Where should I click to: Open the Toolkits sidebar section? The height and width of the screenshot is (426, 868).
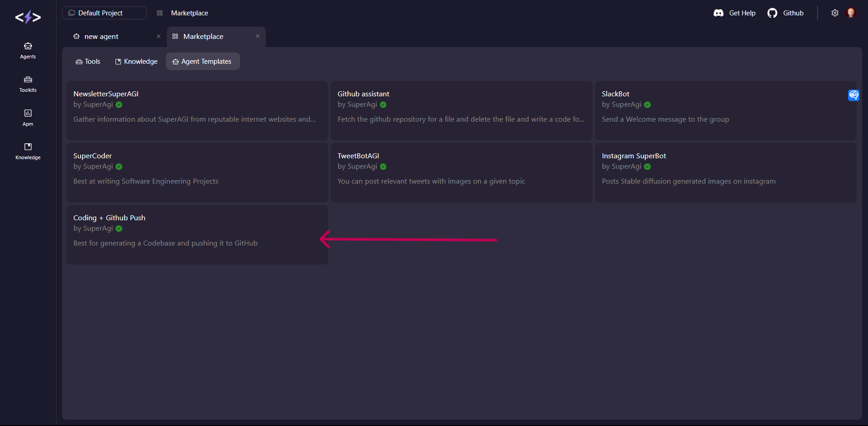tap(28, 84)
